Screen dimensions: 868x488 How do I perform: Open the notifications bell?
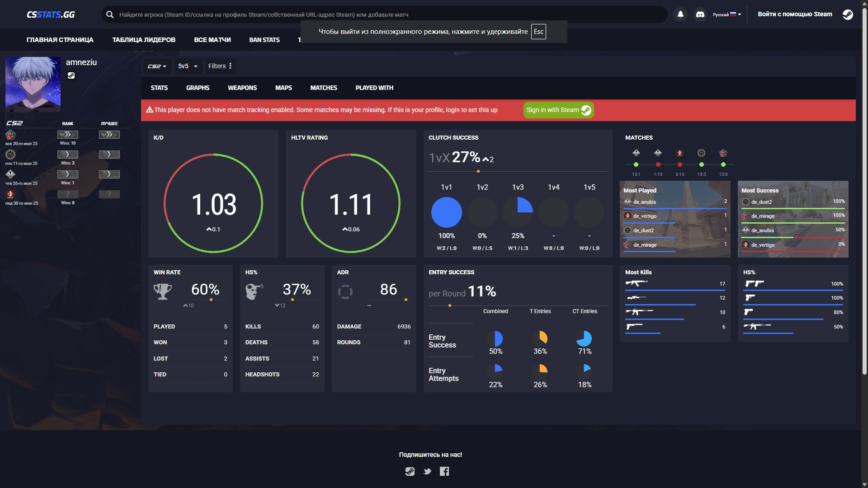pos(680,14)
